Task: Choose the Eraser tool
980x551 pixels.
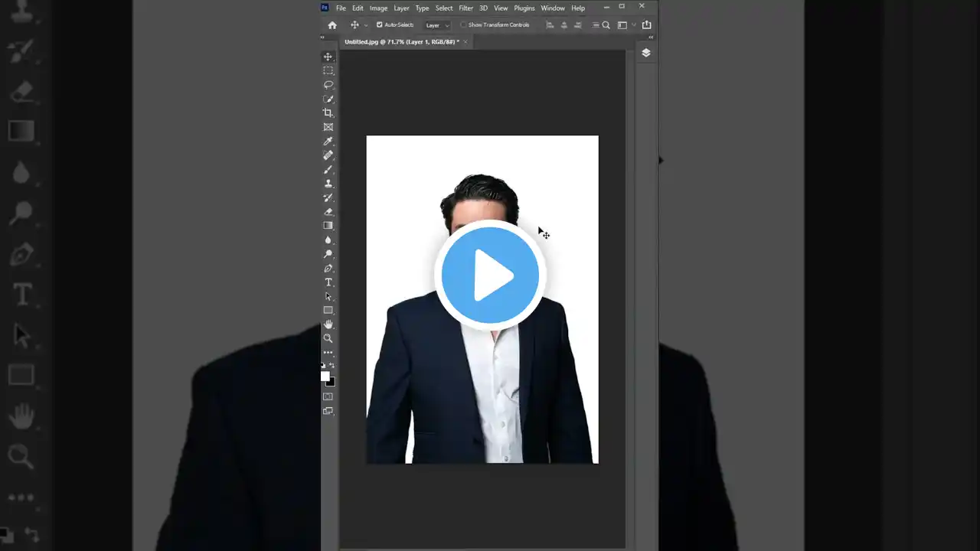Action: 328,212
